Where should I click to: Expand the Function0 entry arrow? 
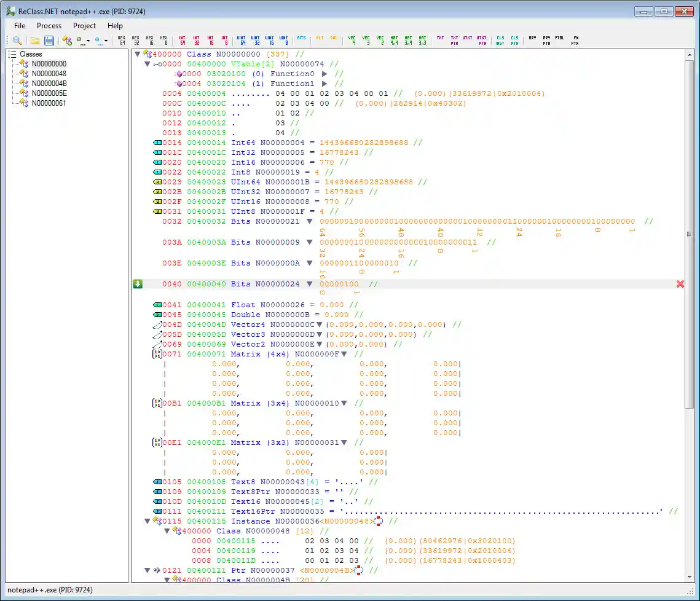click(324, 74)
